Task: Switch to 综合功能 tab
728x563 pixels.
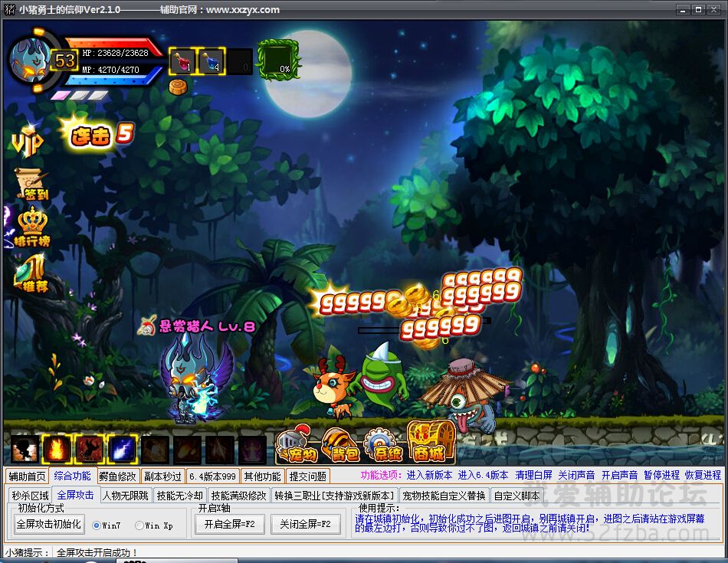Action: coord(72,476)
